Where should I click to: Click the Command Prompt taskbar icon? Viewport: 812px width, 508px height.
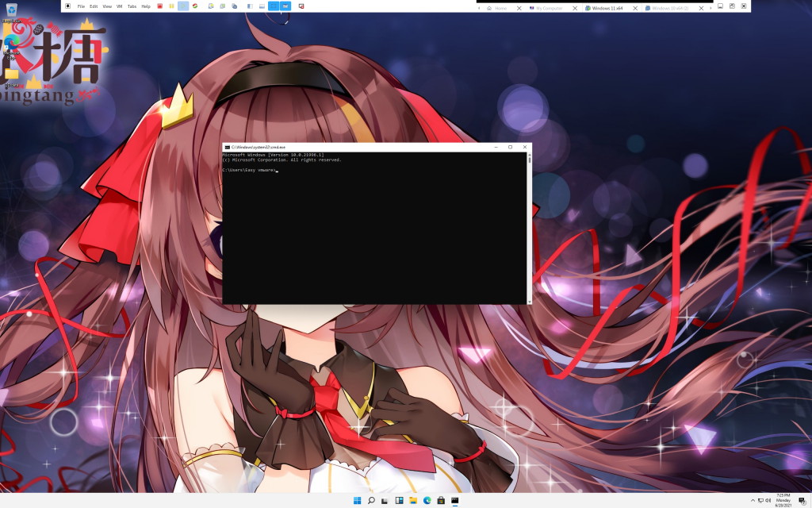coord(454,500)
